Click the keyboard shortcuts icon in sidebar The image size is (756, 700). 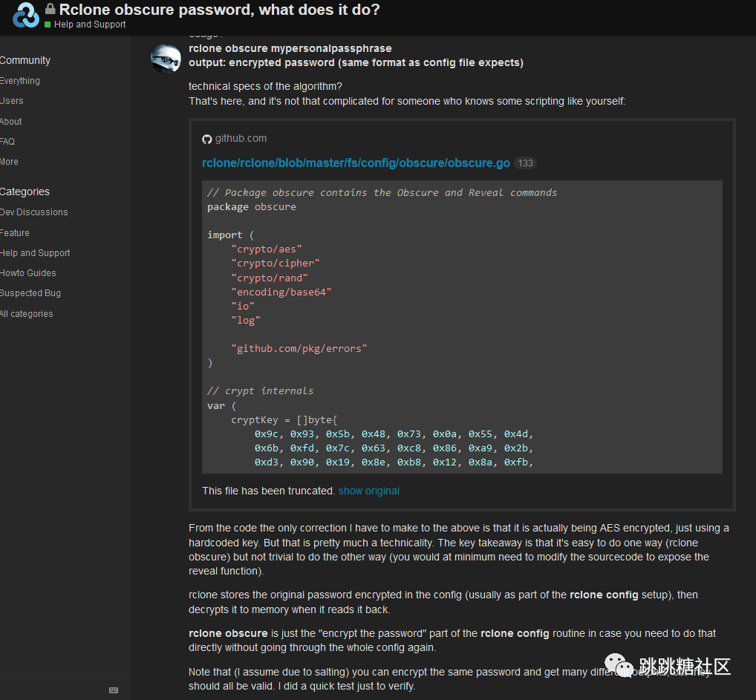pyautogui.click(x=114, y=690)
